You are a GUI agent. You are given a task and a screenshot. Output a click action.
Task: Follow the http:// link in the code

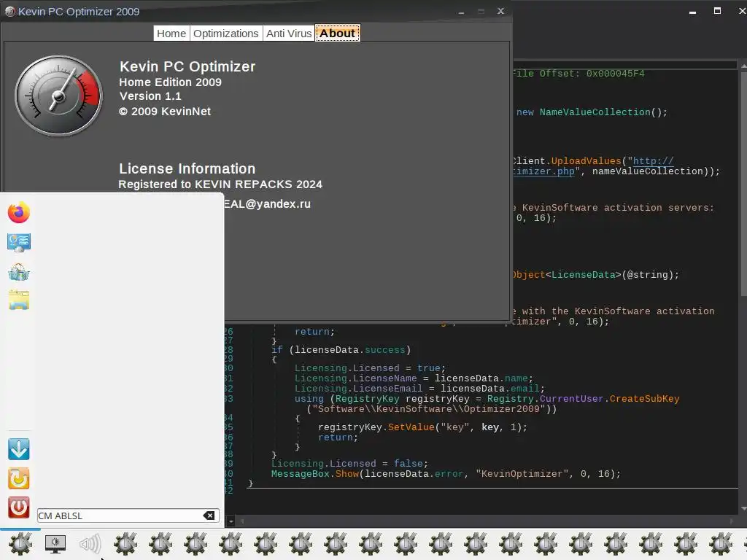[x=653, y=161]
